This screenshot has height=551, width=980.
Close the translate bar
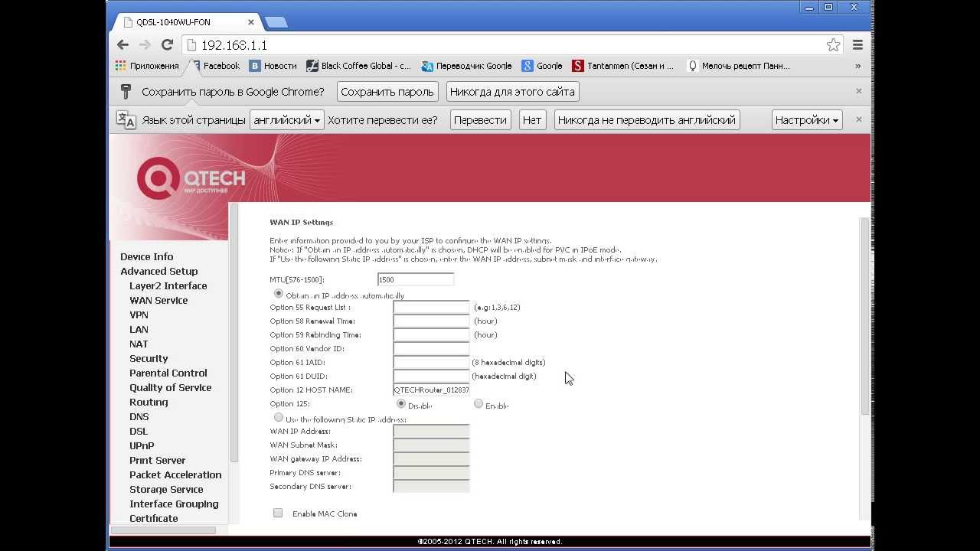(x=858, y=119)
